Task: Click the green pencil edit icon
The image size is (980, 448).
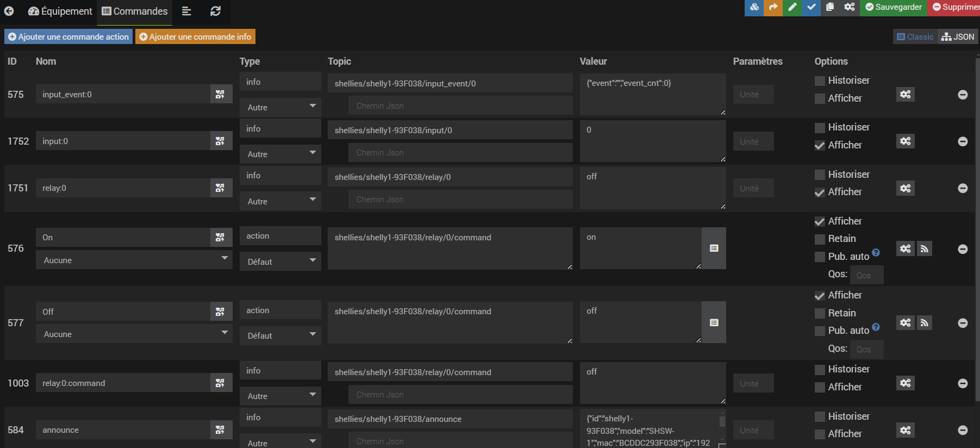Action: click(x=792, y=7)
